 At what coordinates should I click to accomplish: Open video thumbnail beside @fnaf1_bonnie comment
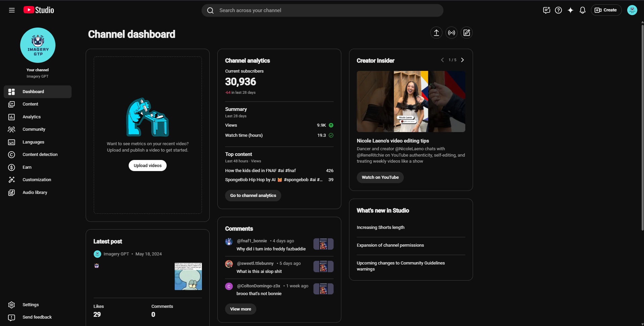pos(324,244)
